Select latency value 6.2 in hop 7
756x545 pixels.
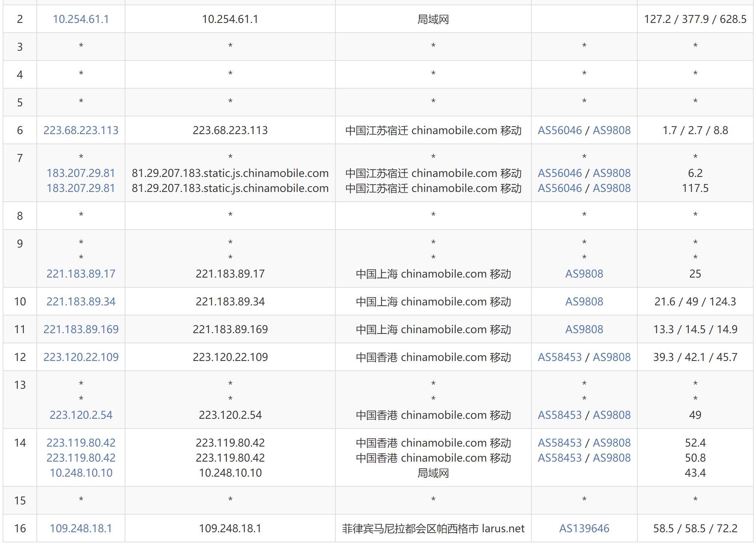(695, 173)
